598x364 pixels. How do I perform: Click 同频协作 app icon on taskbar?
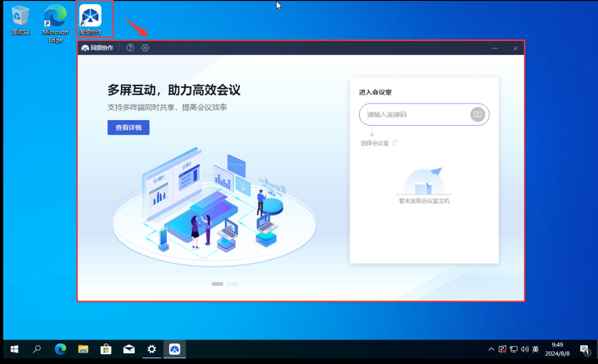pos(175,349)
